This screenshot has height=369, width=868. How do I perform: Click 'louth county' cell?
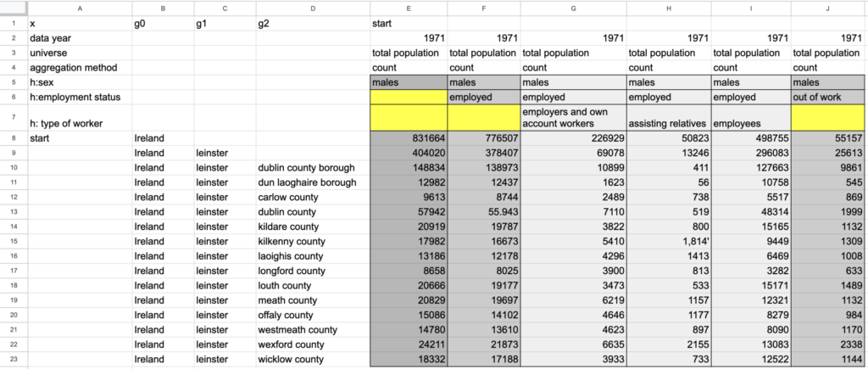(313, 286)
